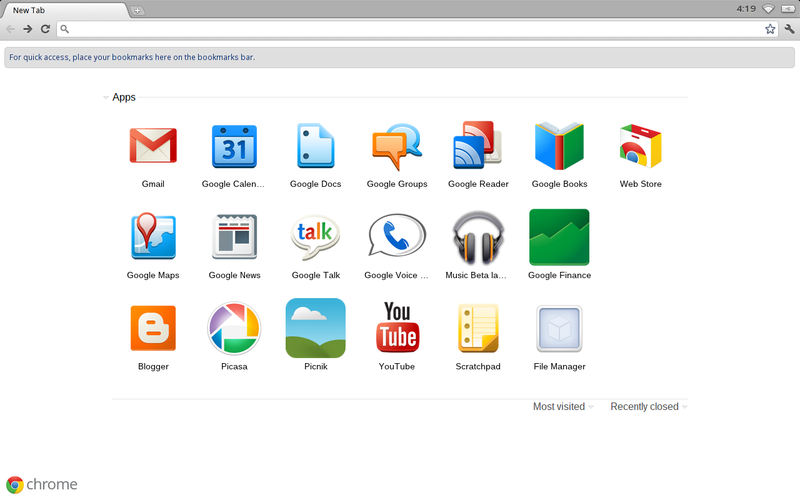Click the address bar search magnifier
This screenshot has width=800, height=500.
pos(64,29)
